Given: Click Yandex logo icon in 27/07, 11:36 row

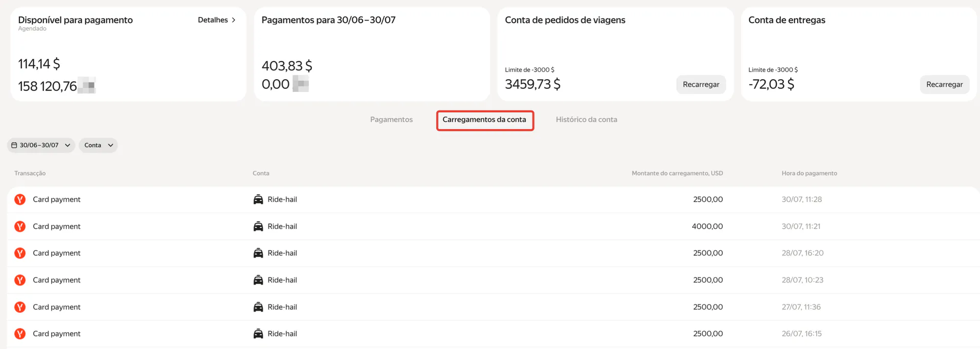Looking at the screenshot, I should (20, 307).
